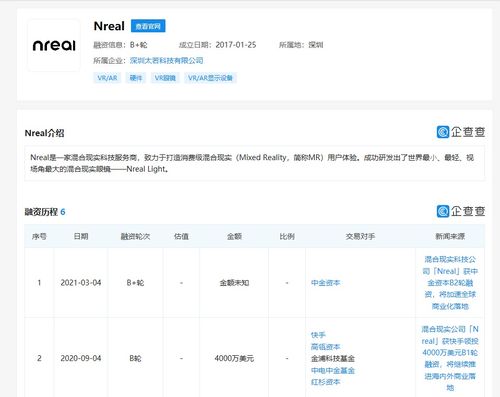Image resolution: width=500 pixels, height=397 pixels.
Task: Select the VR/AR tag
Action: click(x=107, y=78)
